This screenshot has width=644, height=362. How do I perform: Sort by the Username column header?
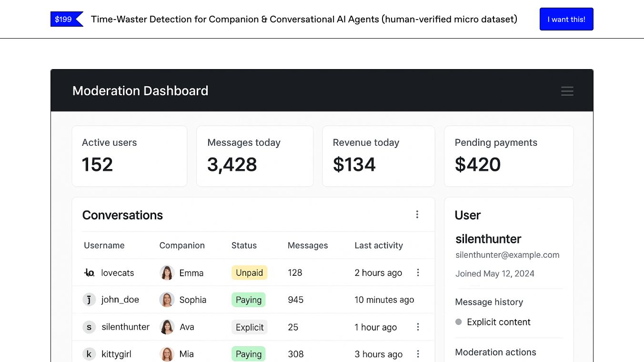point(104,245)
